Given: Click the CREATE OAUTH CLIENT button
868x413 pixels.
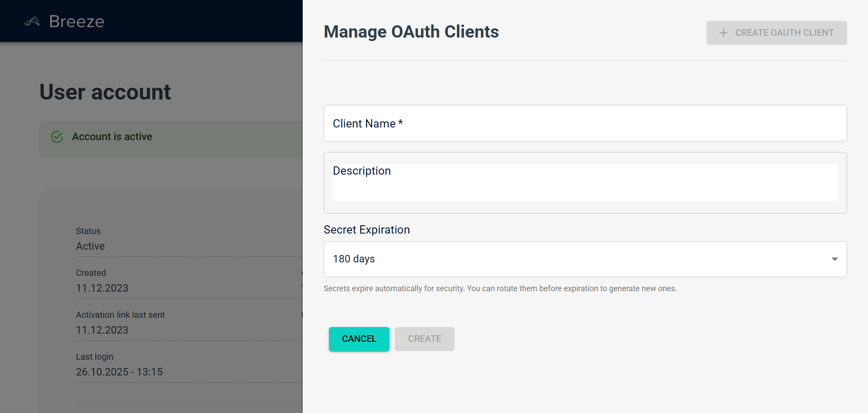Looking at the screenshot, I should (776, 33).
